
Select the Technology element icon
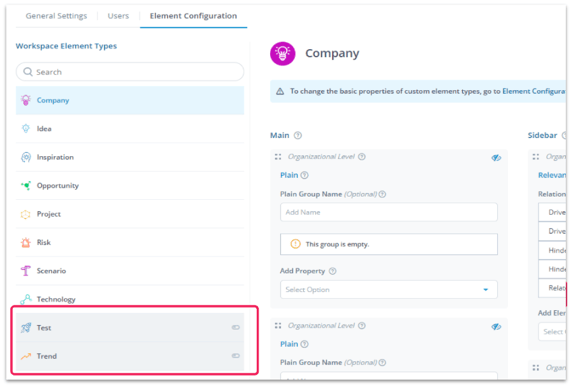pyautogui.click(x=26, y=299)
